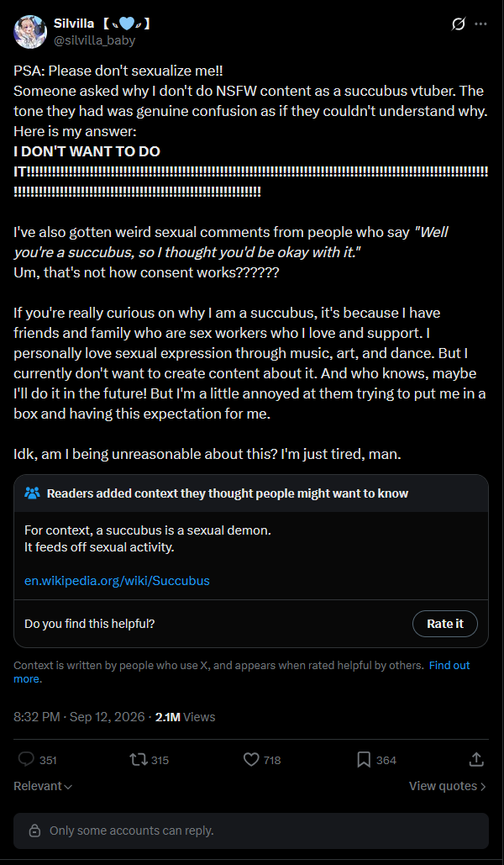504x865 pixels.
Task: Click the community notes people icon
Action: point(33,493)
